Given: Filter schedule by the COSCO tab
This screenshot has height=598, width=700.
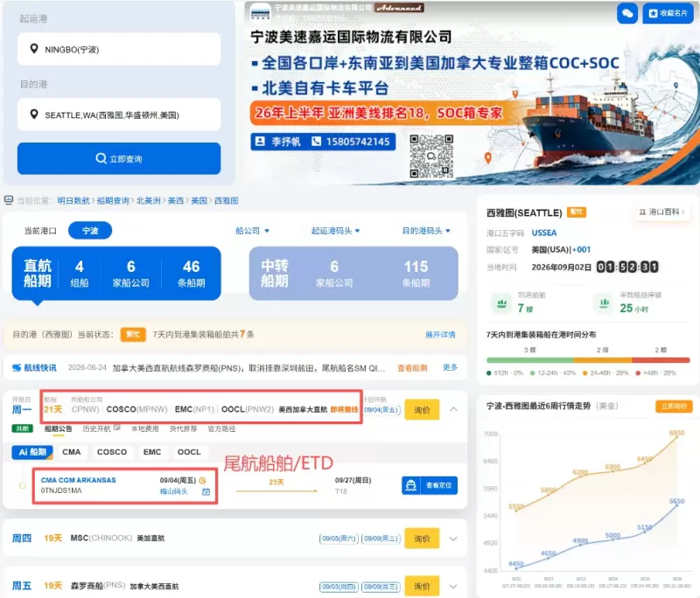Looking at the screenshot, I should click(112, 452).
